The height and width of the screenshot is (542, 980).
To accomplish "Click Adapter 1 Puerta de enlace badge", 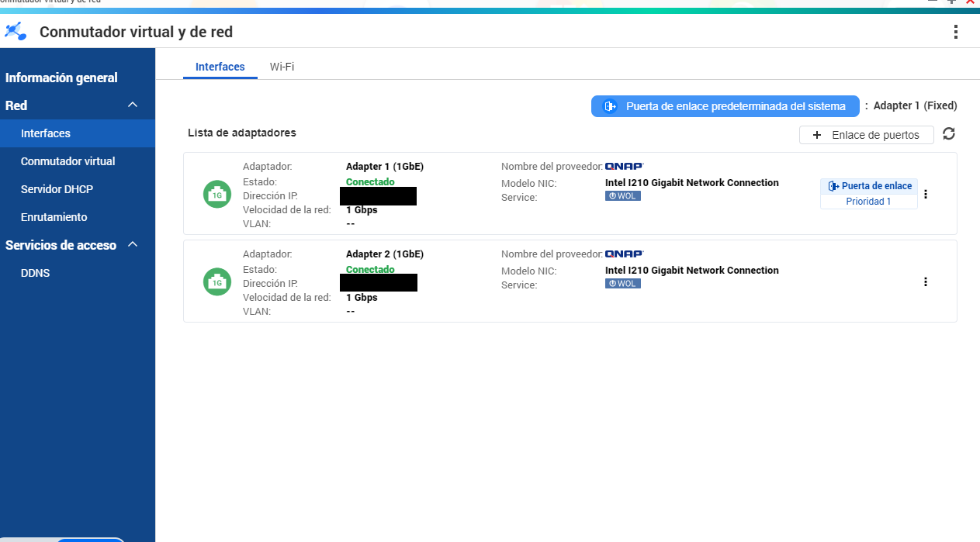I will [x=869, y=186].
